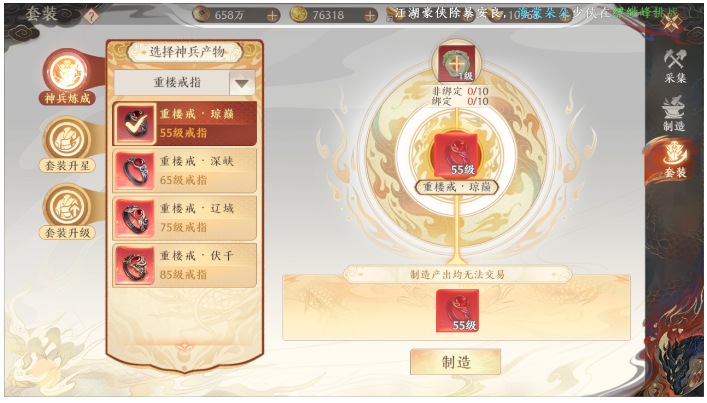Viewport: 707px width, 403px height.
Task: Switch to 套装升星 section
Action: (x=68, y=145)
